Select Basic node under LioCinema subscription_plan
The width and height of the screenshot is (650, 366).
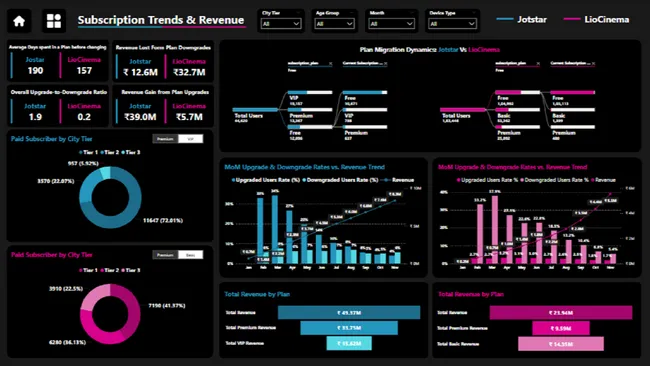517,110
